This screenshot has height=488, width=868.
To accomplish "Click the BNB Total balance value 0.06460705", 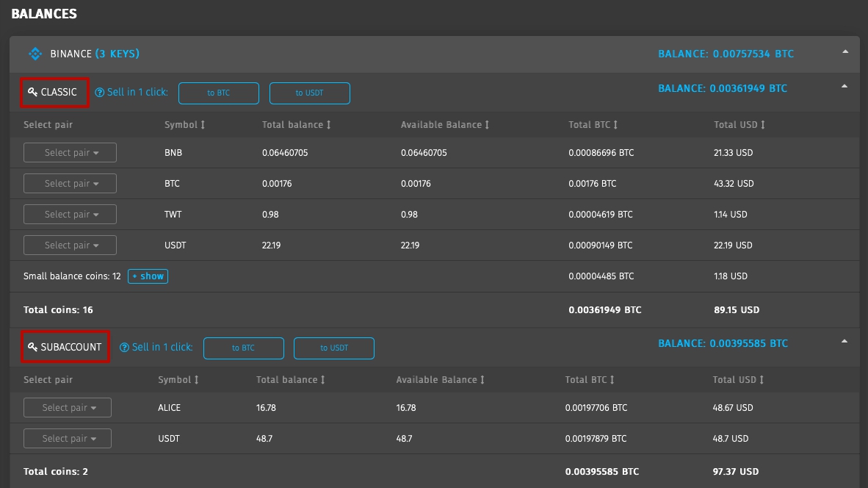I will coord(285,152).
